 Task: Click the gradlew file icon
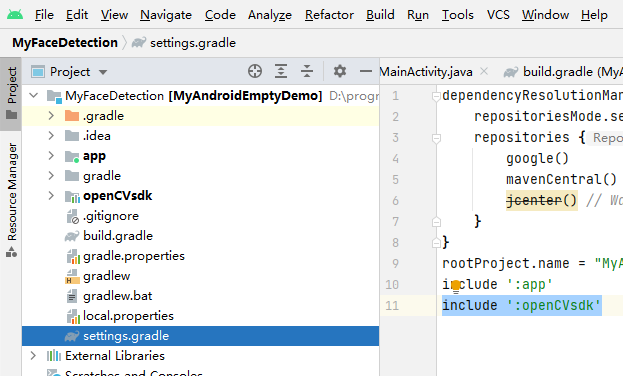click(72, 276)
